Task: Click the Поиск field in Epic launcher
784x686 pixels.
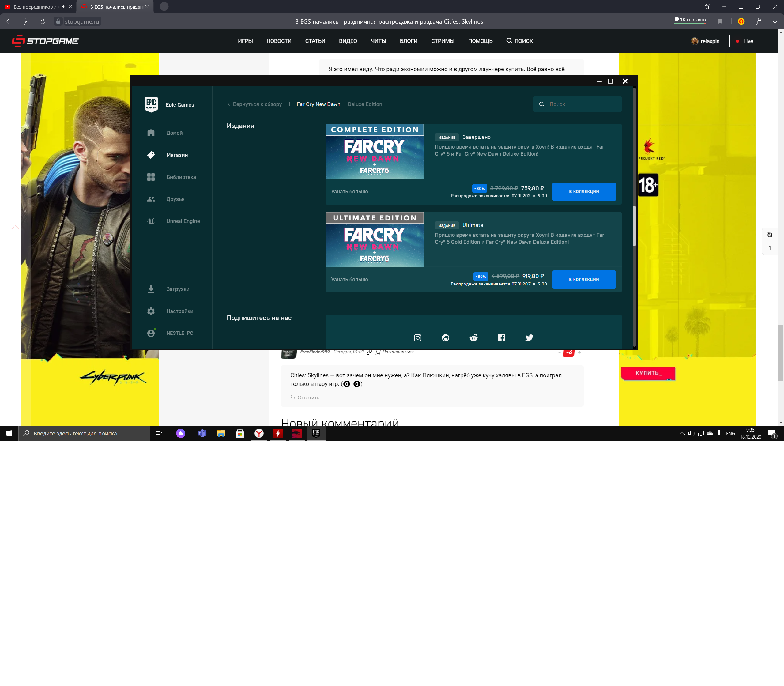Action: point(577,104)
